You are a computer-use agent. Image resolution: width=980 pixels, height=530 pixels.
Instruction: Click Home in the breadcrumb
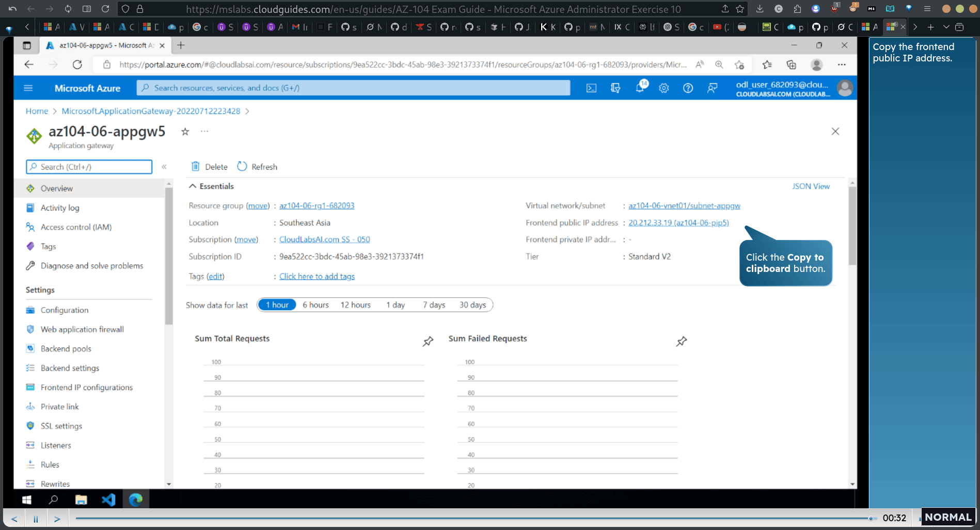[37, 111]
